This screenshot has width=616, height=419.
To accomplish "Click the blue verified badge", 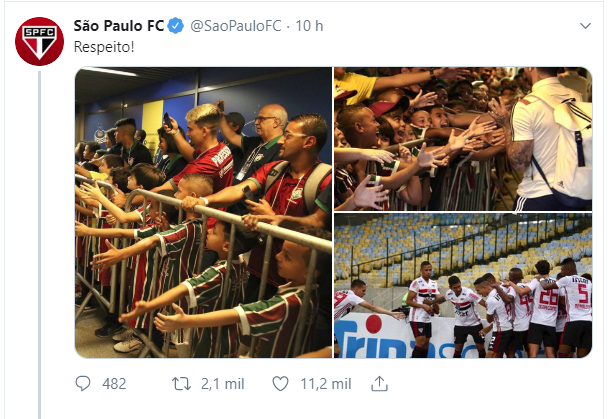I will point(176,26).
